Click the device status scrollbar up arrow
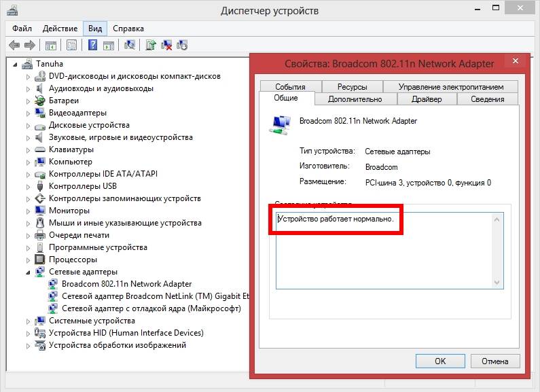Viewport: 540px width, 392px height. click(497, 219)
